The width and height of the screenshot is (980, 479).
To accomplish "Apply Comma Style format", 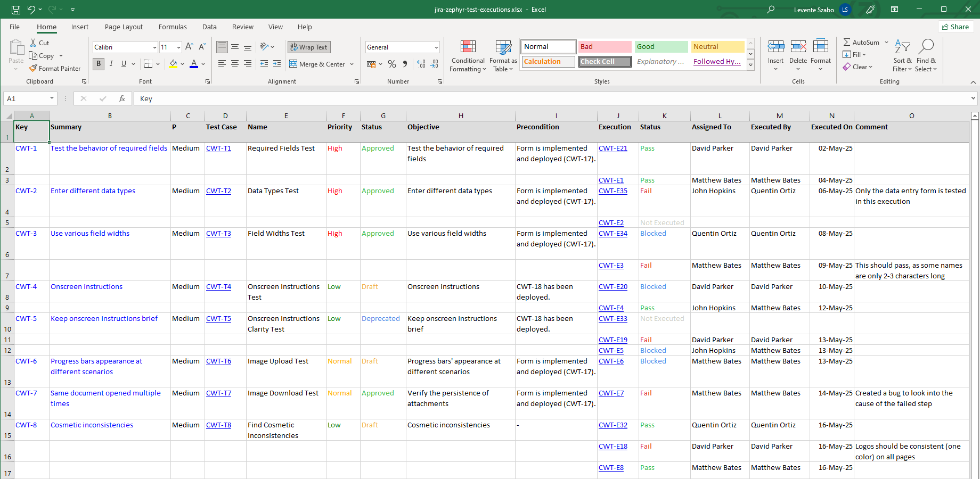I will click(x=405, y=64).
